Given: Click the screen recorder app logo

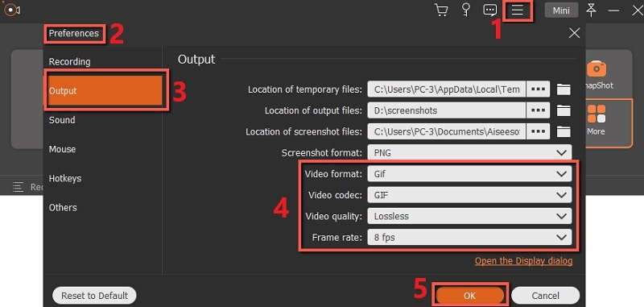Looking at the screenshot, I should pos(12,10).
